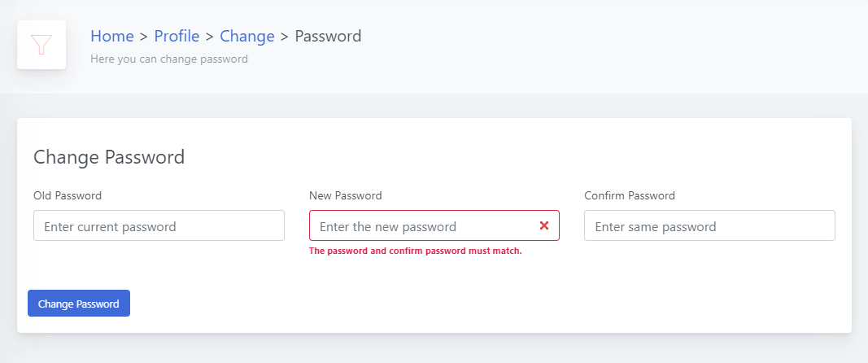Click the first breadcrumb separator after Home

tap(144, 37)
